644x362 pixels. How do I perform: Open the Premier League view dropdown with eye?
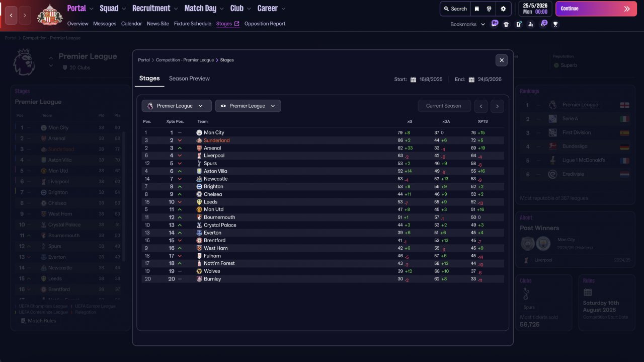(x=248, y=106)
